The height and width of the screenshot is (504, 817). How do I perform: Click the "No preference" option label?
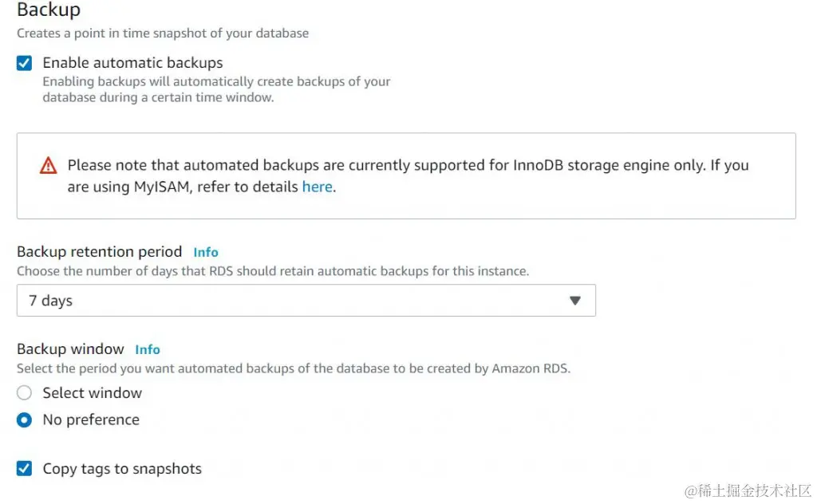pyautogui.click(x=91, y=420)
